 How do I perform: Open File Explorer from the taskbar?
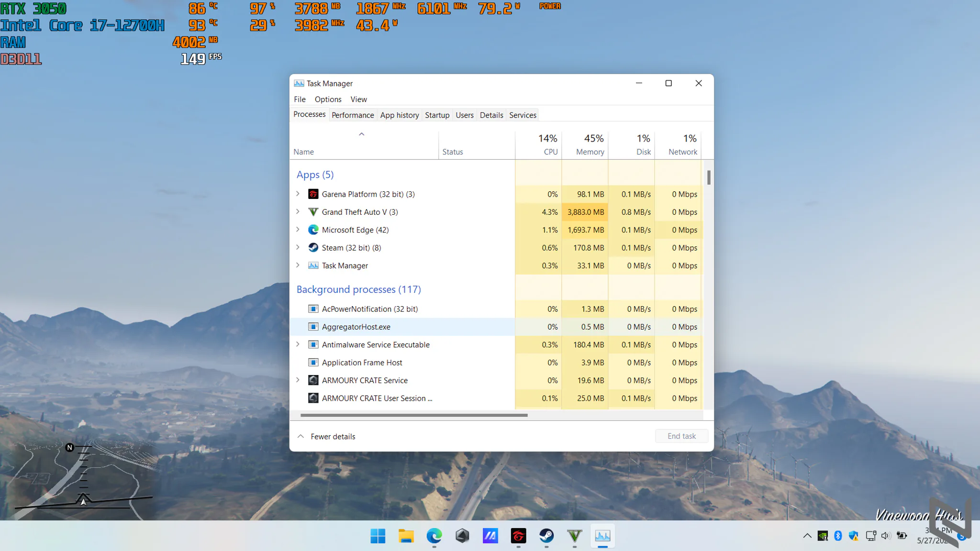click(x=406, y=536)
